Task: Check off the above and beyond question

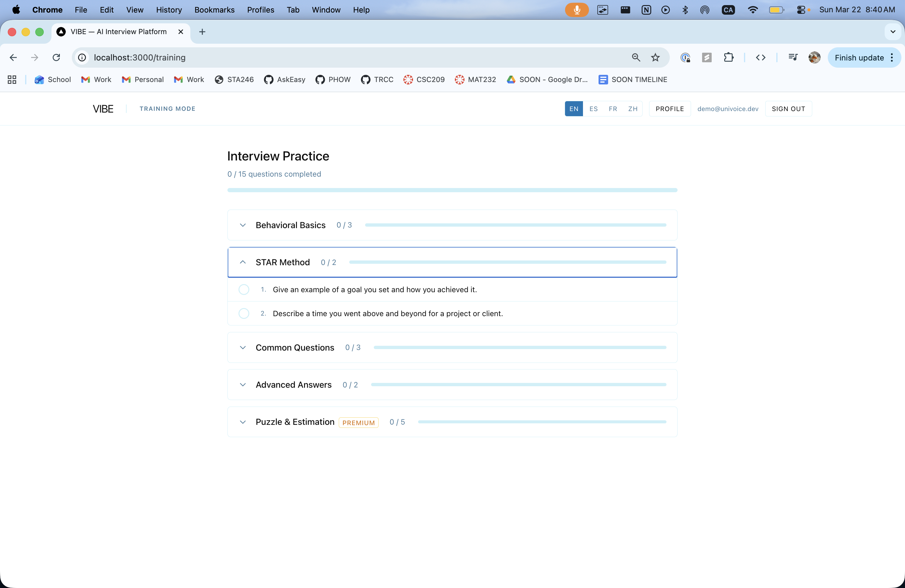Action: coord(244,313)
